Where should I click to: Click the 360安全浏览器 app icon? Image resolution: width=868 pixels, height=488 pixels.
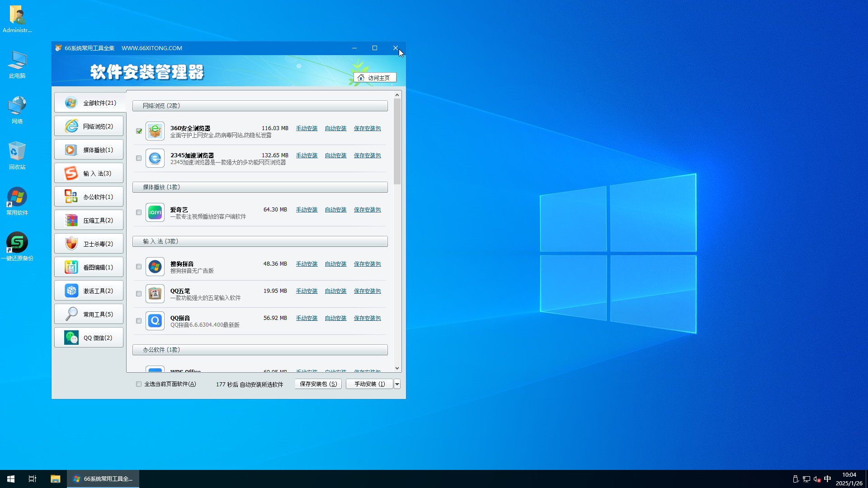(x=155, y=131)
